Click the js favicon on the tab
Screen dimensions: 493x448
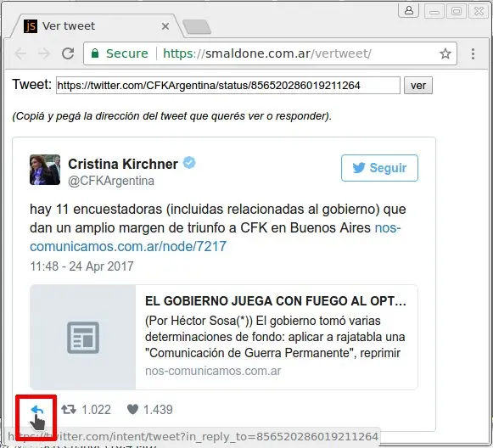pos(31,26)
